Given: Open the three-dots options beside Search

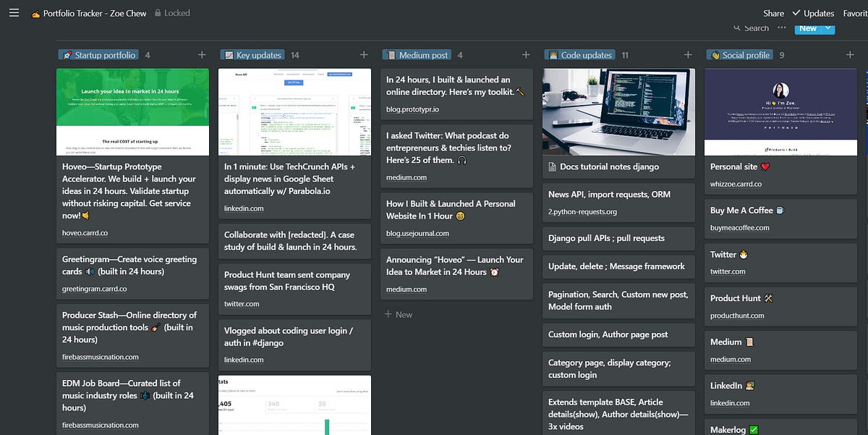Looking at the screenshot, I should (x=782, y=28).
